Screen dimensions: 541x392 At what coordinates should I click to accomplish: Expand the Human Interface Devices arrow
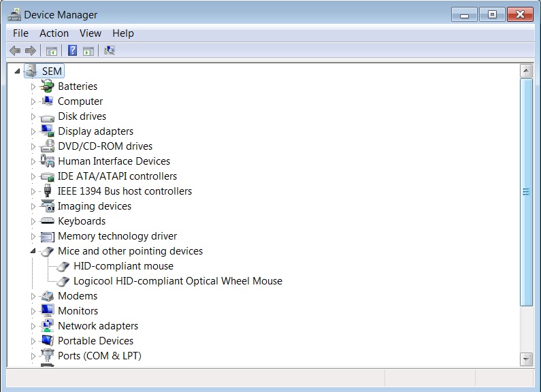tap(33, 161)
